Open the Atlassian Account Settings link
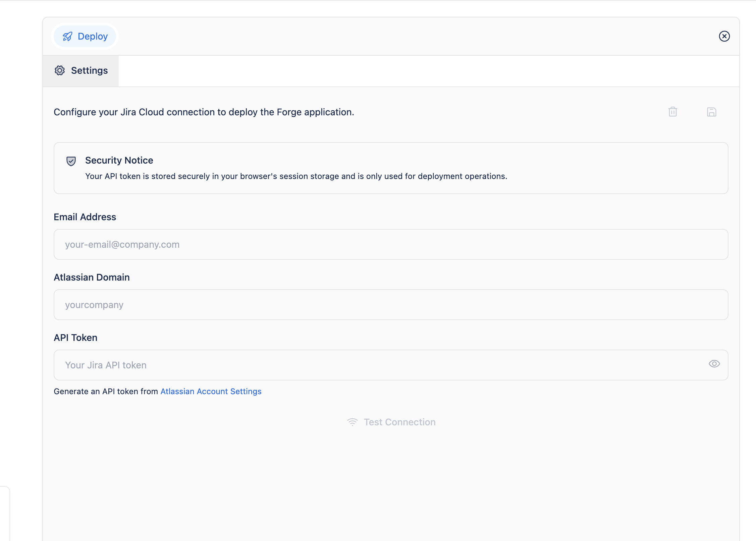756x541 pixels. [x=211, y=392]
